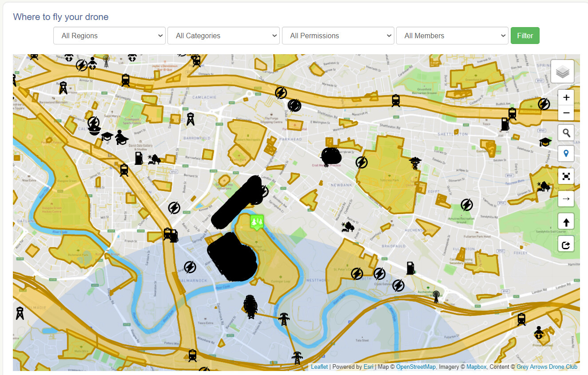
Task: Toggle fullscreen map view
Action: click(566, 176)
